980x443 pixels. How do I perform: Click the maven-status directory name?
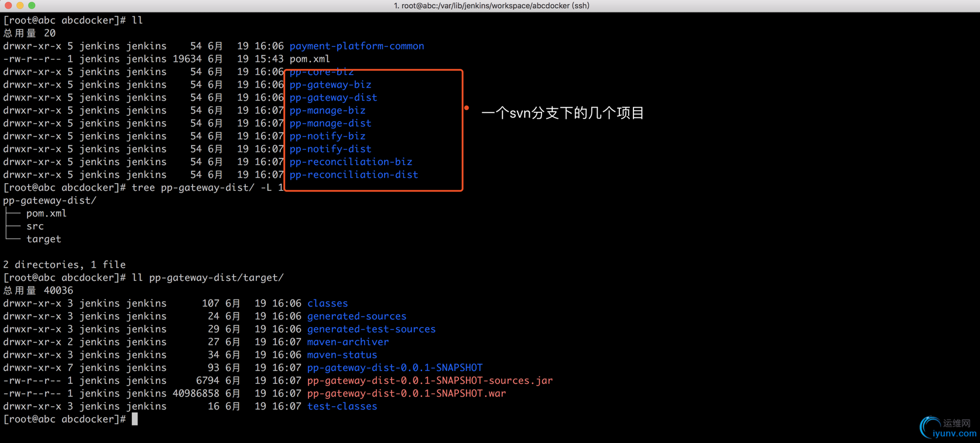[342, 355]
